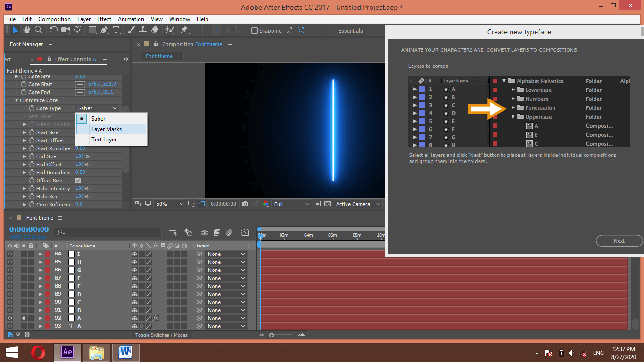644x362 pixels.
Task: Open the Active Camera dropdown
Action: [357, 204]
